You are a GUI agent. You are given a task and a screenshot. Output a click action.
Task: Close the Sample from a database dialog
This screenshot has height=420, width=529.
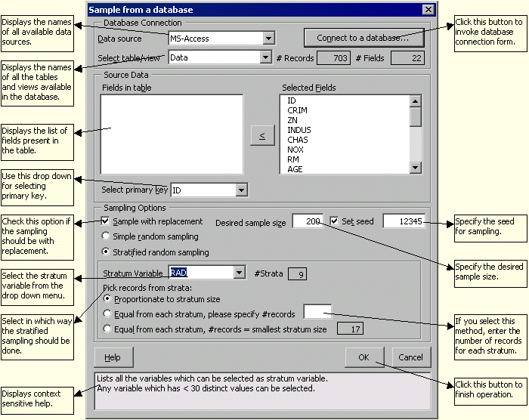pos(428,10)
